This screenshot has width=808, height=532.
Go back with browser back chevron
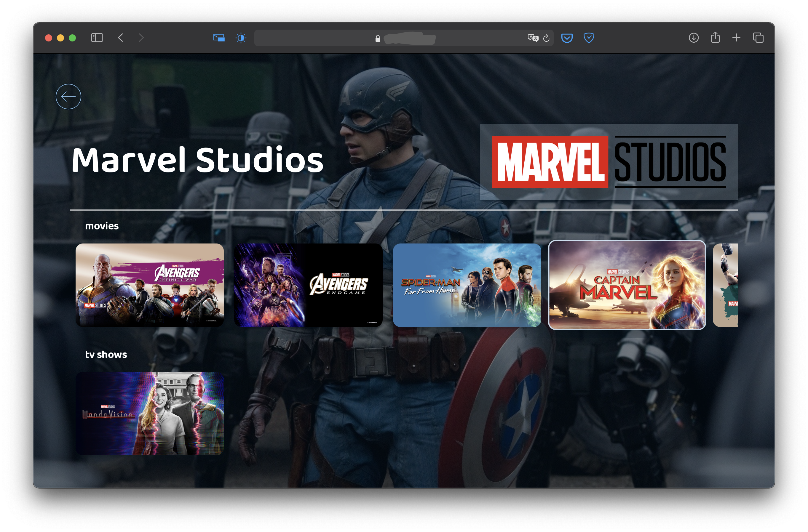pyautogui.click(x=121, y=38)
